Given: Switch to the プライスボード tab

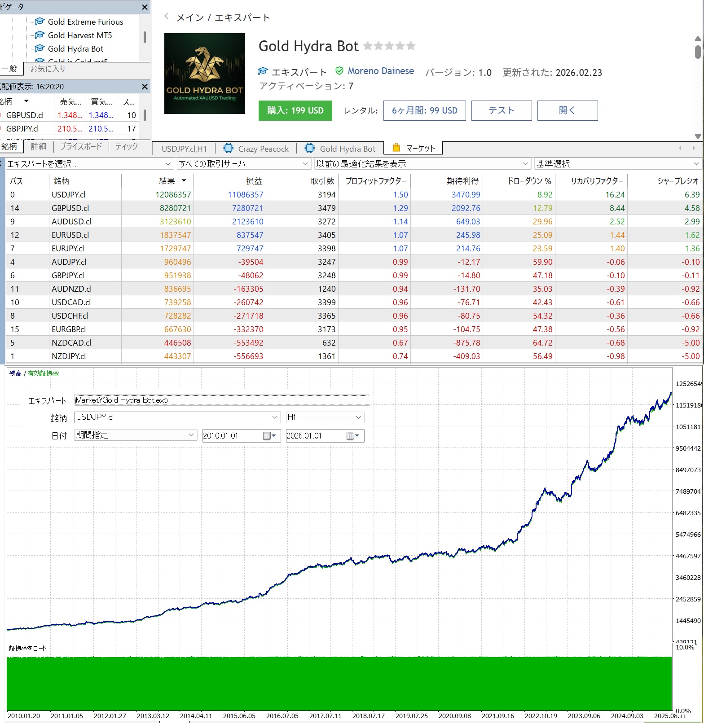Looking at the screenshot, I should (81, 146).
